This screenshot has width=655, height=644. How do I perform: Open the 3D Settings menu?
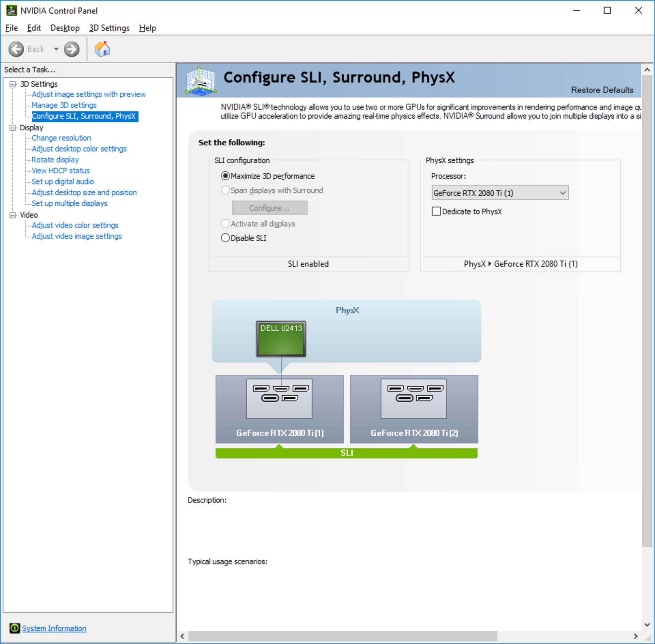click(109, 28)
